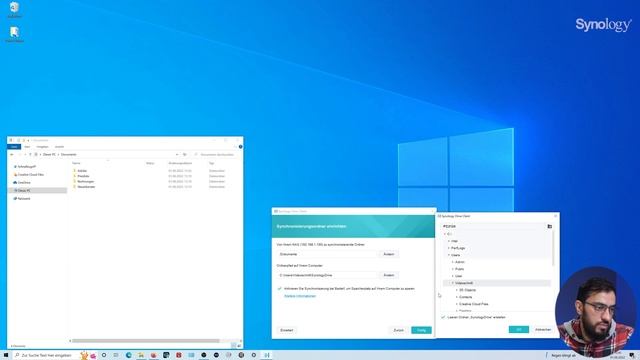
Task: Select Dieser PC in the Explorer sidebar
Action: point(37,191)
